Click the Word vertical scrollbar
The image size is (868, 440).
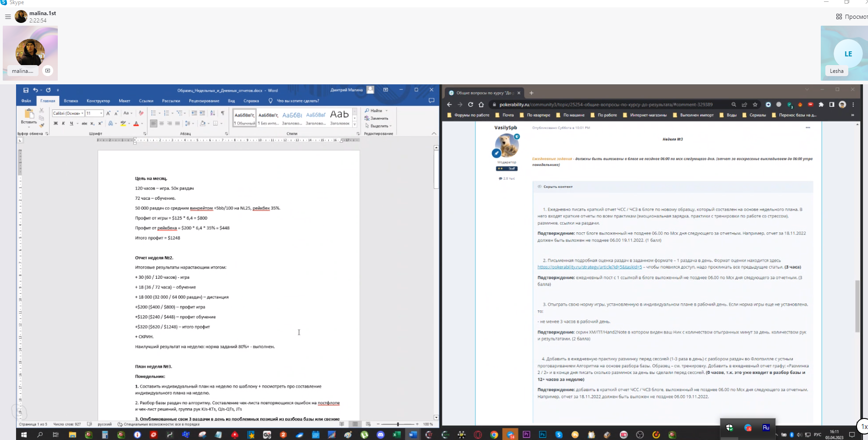pyautogui.click(x=436, y=170)
